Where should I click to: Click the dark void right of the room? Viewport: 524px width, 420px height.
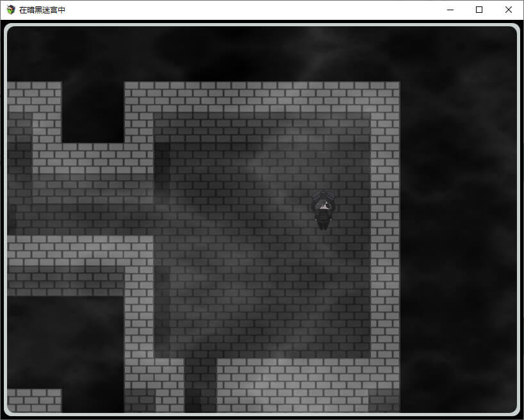point(458,224)
